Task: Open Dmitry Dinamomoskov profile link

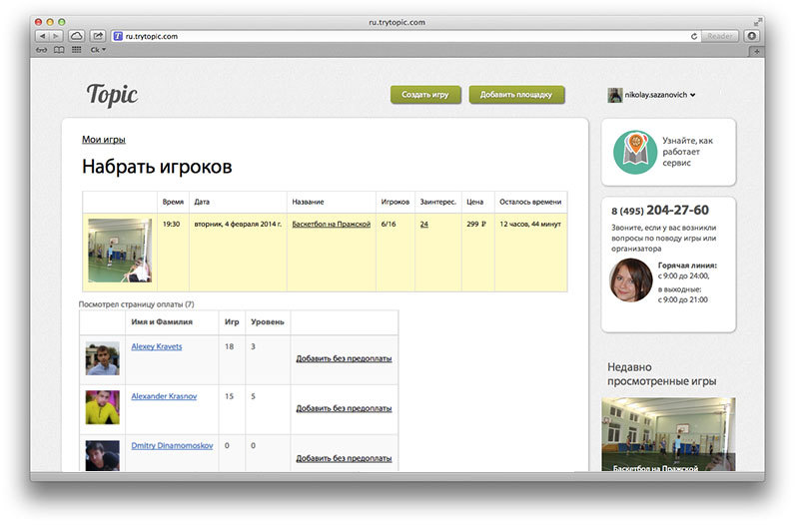Action: pyautogui.click(x=172, y=445)
